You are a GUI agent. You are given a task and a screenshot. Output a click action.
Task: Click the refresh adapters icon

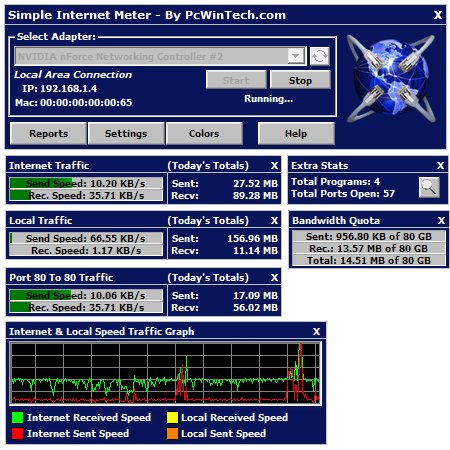(319, 56)
